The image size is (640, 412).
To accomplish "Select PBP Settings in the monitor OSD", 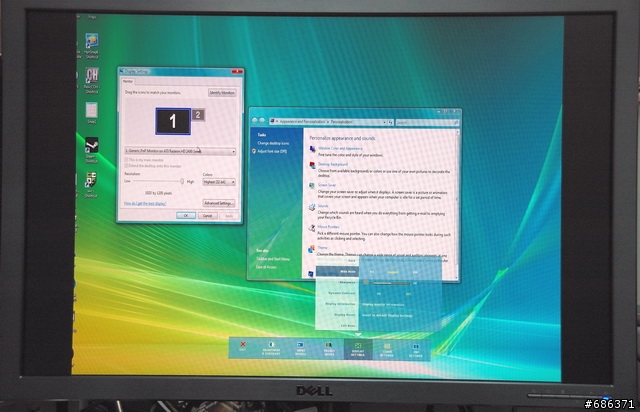I will (x=416, y=351).
